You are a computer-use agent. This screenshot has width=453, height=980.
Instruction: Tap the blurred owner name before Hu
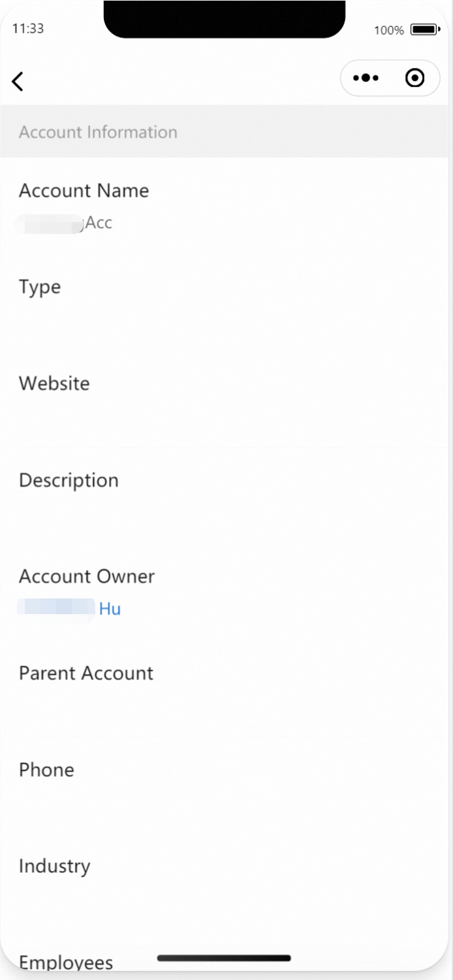(x=57, y=609)
